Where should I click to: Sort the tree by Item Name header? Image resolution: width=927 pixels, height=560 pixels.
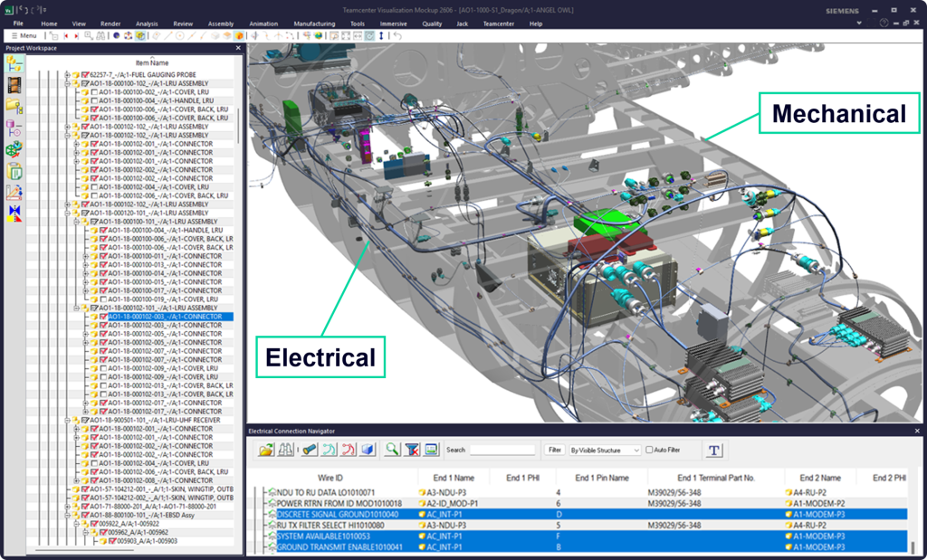(152, 62)
